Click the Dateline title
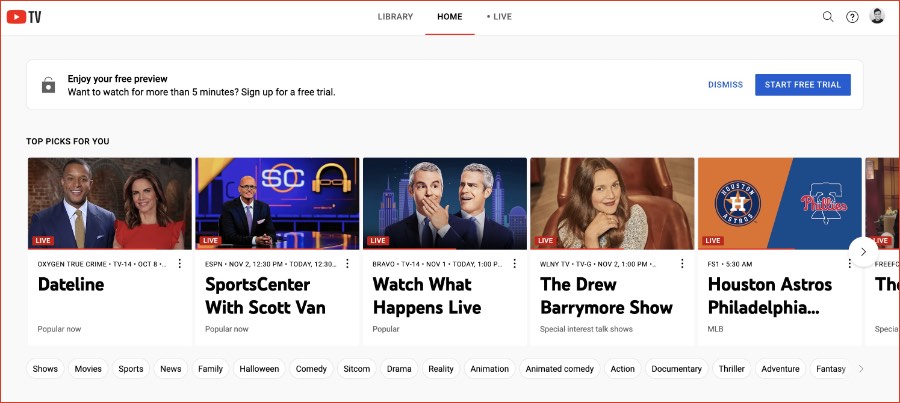 (x=71, y=284)
